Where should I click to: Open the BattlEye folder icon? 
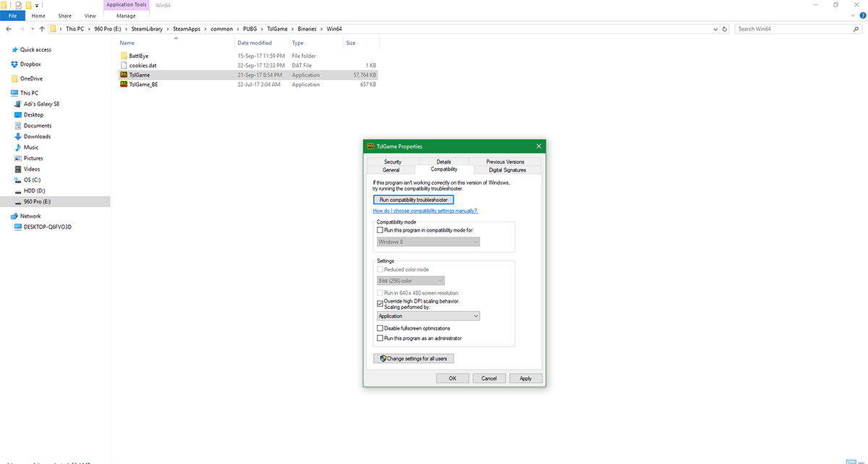(x=124, y=56)
